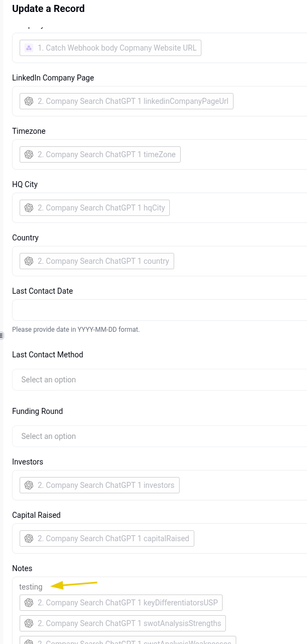Open the Funding Round dropdown
Viewport: 307px width, 644px height.
160,436
